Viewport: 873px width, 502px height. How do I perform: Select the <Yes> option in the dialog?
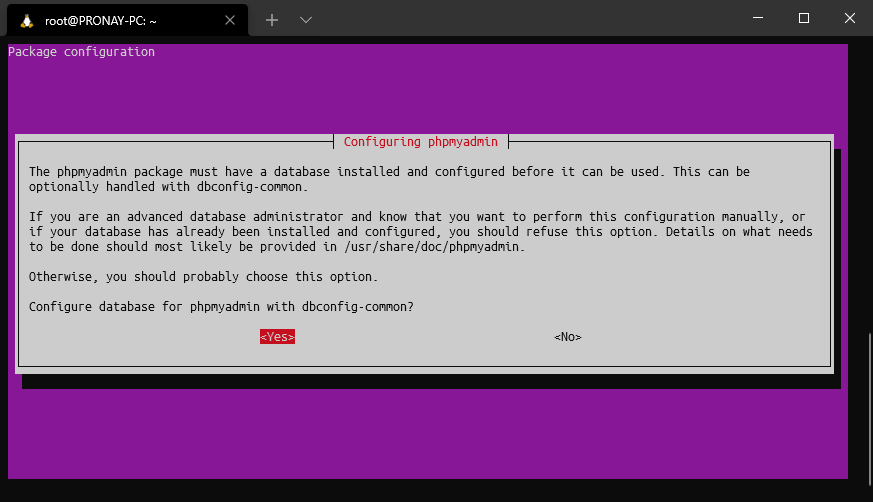[277, 337]
